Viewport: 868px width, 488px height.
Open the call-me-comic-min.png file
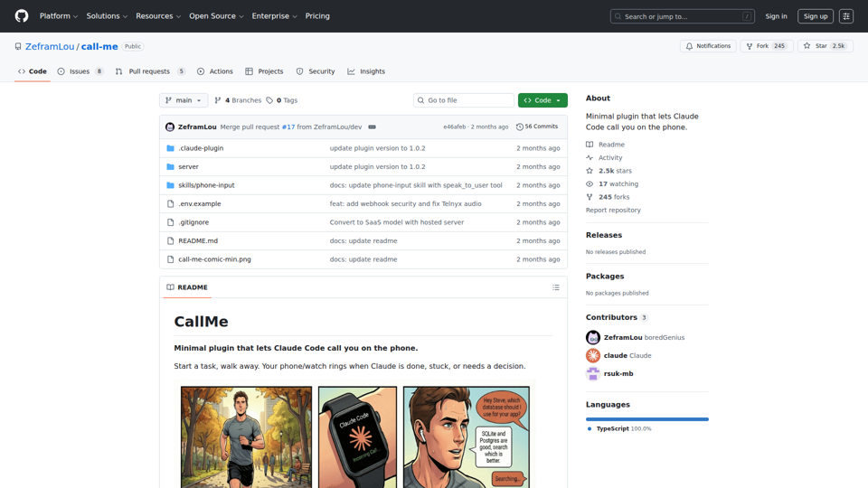215,259
